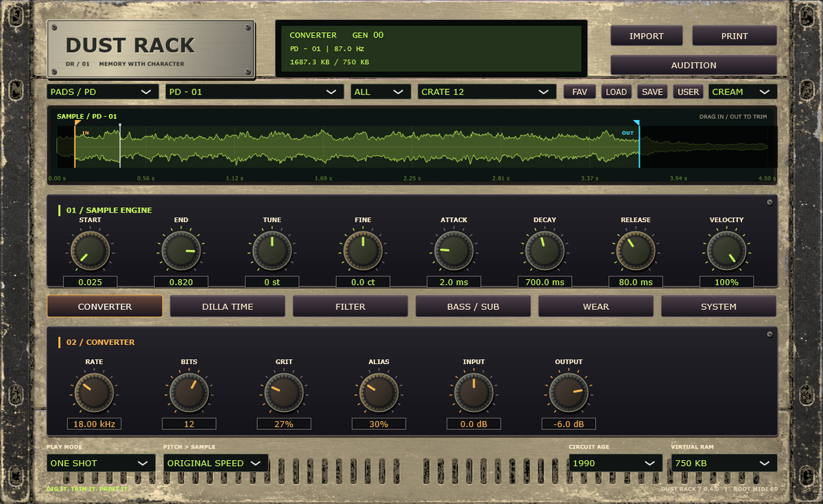Start AUDITION playback
The width and height of the screenshot is (823, 504).
[693, 65]
